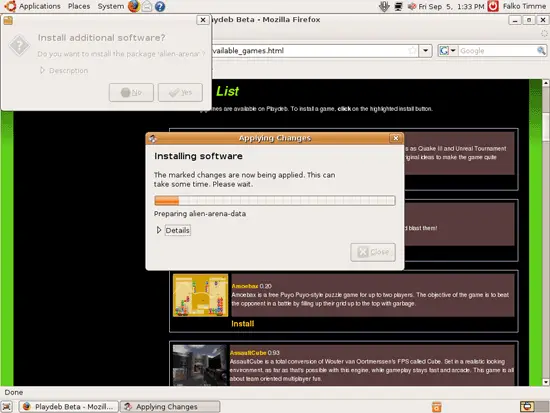The image size is (550, 413).
Task: Expand Description in install software dialog
Action: (x=64, y=71)
